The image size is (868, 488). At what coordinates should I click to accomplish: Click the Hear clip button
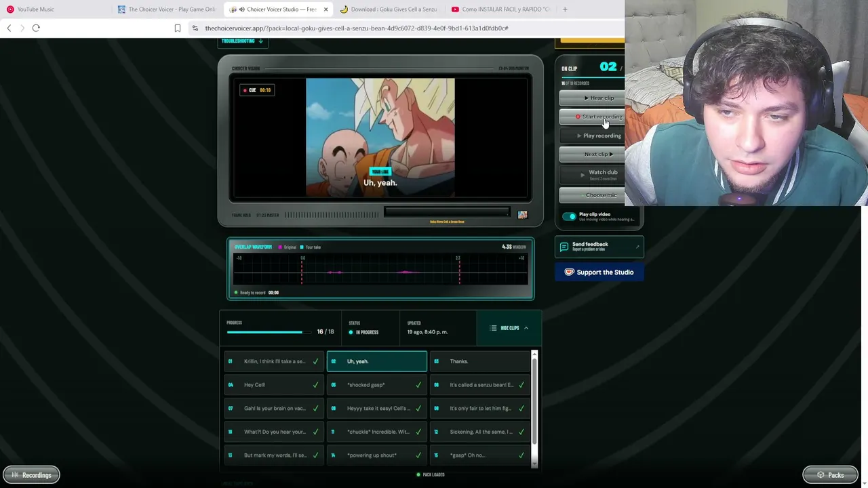591,98
